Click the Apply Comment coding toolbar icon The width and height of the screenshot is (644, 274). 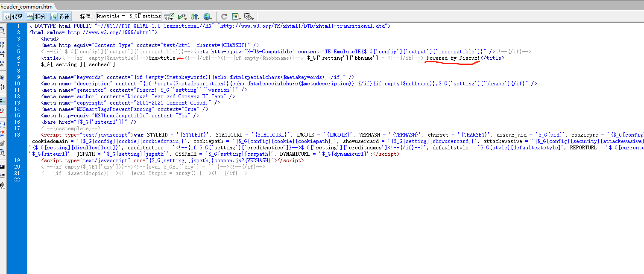(3, 124)
